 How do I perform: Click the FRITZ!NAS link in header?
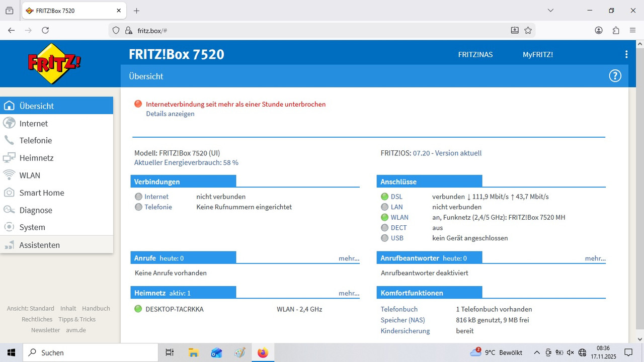pyautogui.click(x=475, y=54)
